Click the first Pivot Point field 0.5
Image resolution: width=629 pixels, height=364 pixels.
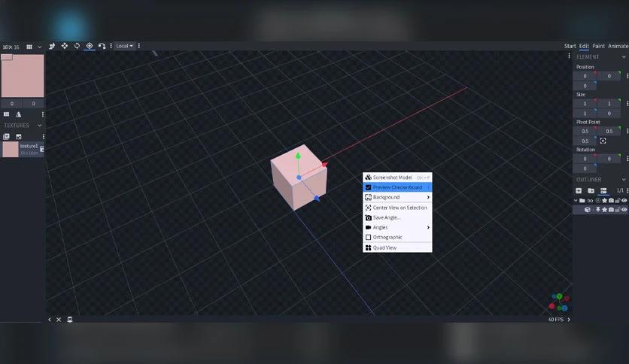click(585, 131)
